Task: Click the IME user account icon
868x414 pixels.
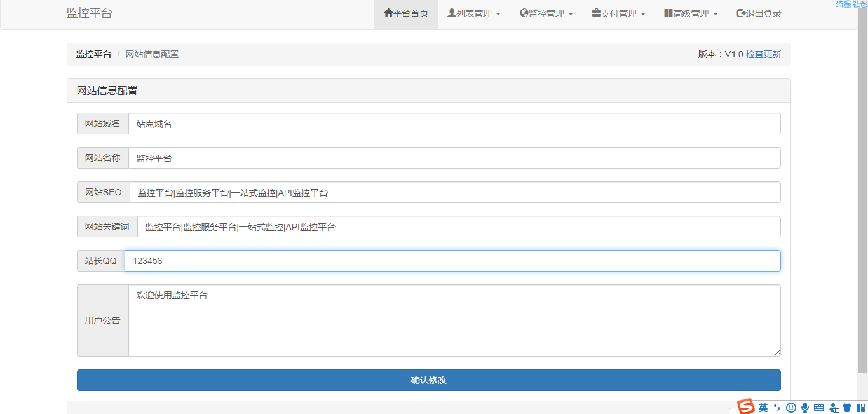Action: click(x=834, y=408)
